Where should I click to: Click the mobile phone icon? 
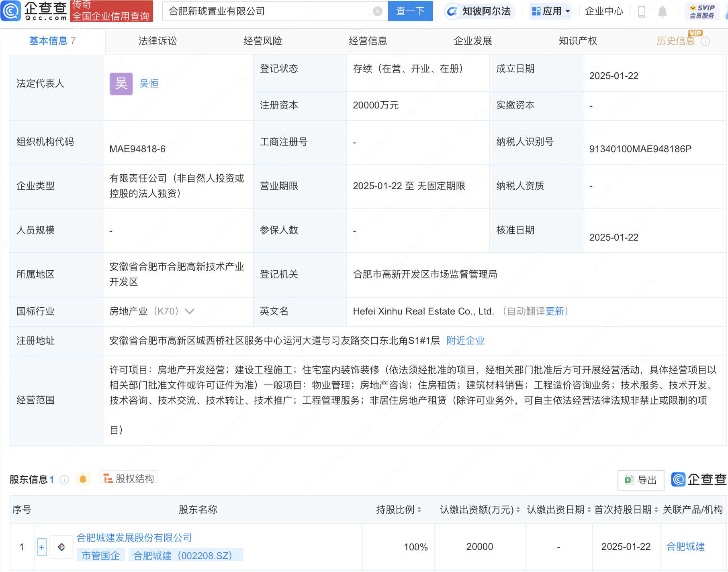642,12
